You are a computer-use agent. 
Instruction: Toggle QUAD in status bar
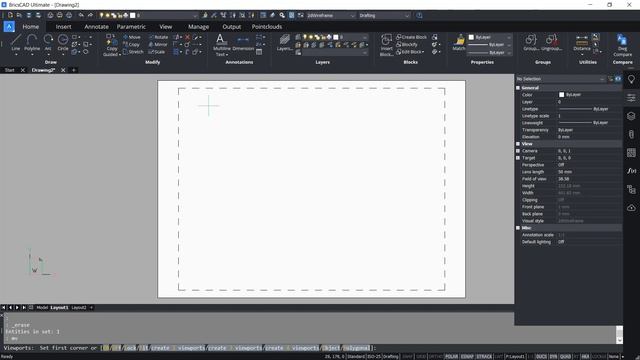565,357
